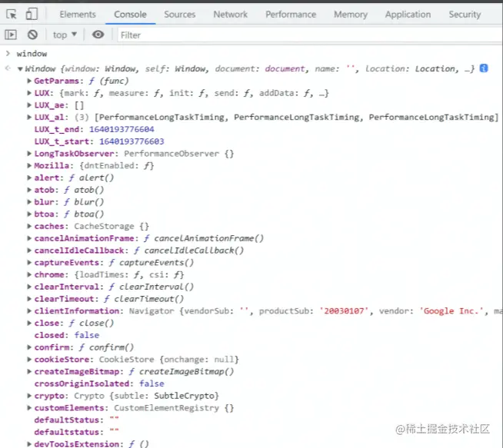Go to the Network tab

[230, 15]
